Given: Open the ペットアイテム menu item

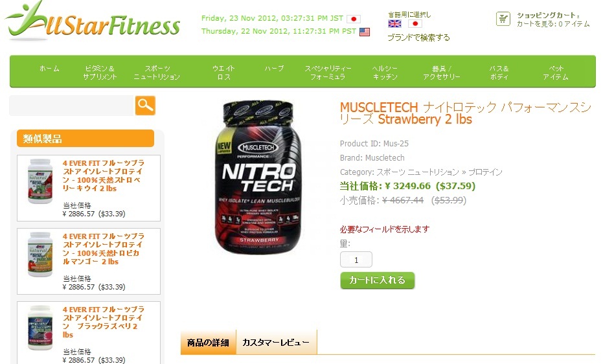Looking at the screenshot, I should pos(556,73).
